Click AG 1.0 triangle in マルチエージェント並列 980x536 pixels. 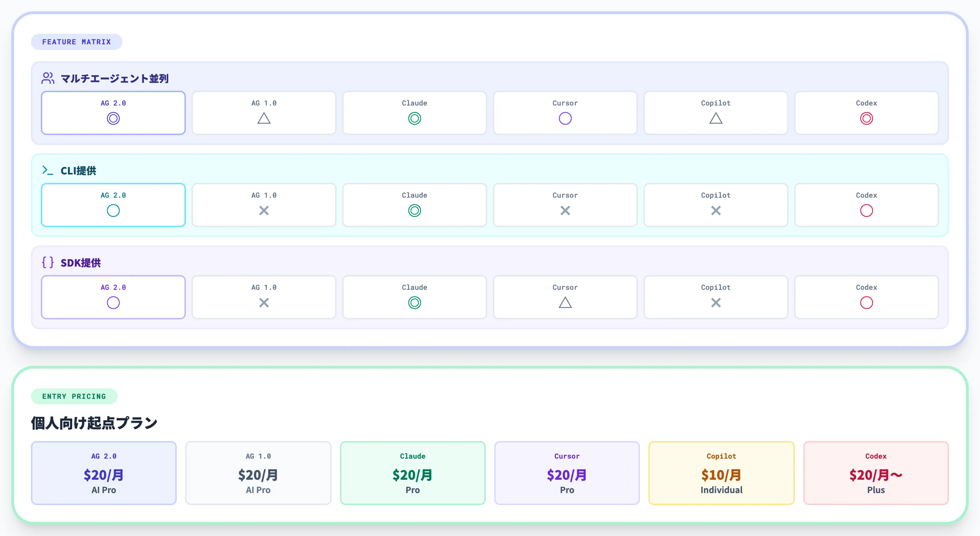pyautogui.click(x=264, y=118)
